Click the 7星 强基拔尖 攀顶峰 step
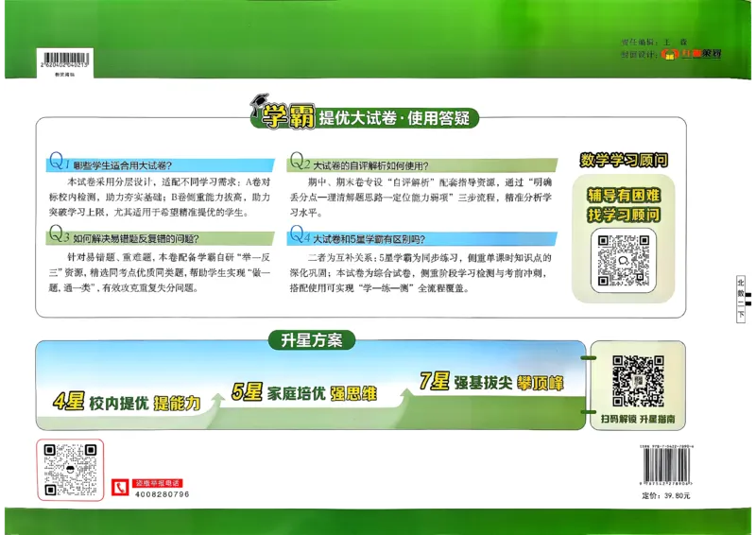Screen dimensions: 756x535 491,382
